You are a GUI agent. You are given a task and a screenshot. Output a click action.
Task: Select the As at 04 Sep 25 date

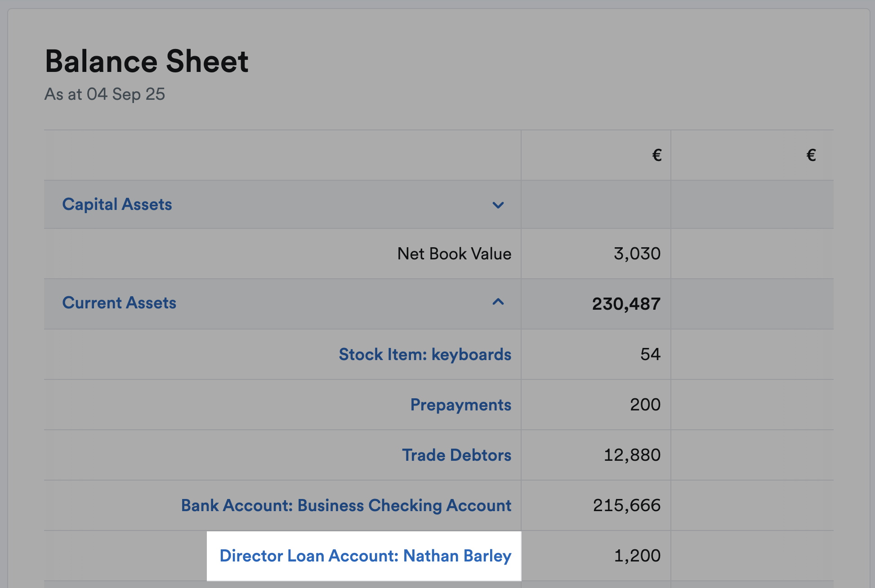pyautogui.click(x=105, y=94)
